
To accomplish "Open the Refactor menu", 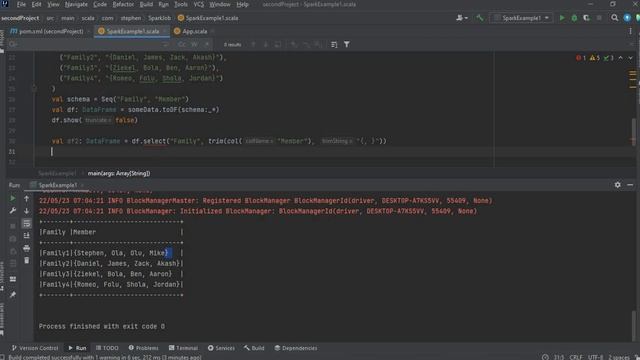I will tap(123, 4).
